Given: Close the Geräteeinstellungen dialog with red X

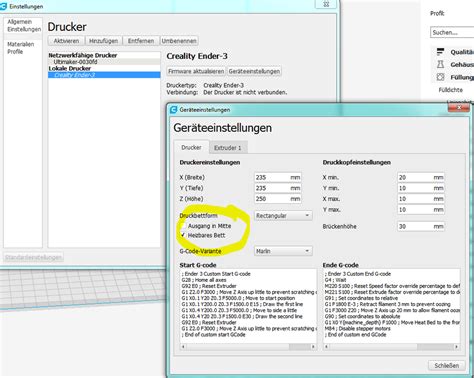Looking at the screenshot, I should click(459, 107).
